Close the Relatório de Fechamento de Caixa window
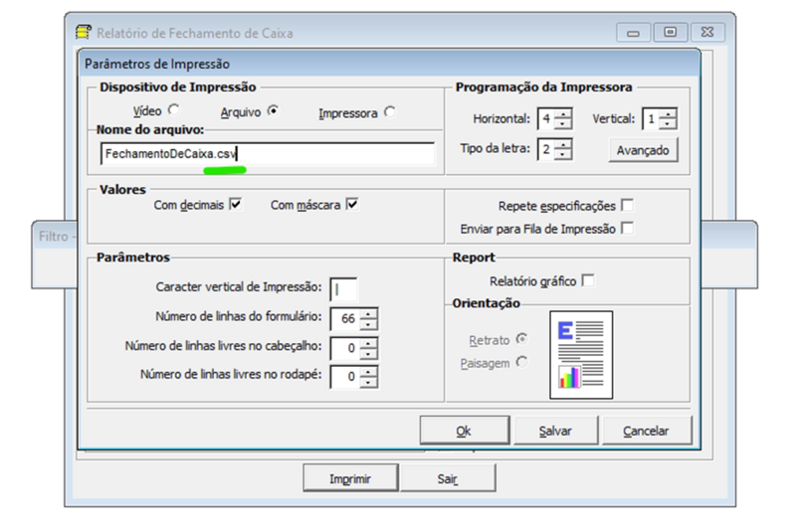Screen dimensions: 796x532 click(x=707, y=32)
